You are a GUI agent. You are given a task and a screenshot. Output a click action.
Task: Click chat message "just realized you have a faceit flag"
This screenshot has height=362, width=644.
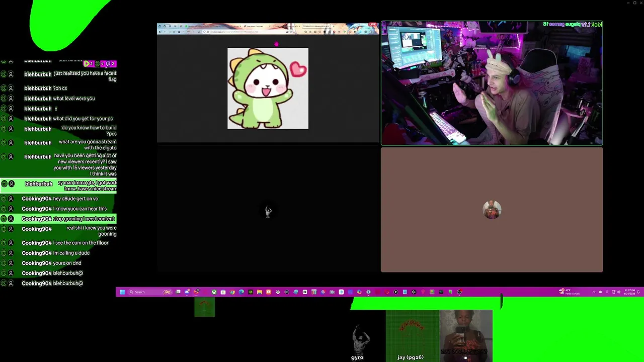(85, 76)
